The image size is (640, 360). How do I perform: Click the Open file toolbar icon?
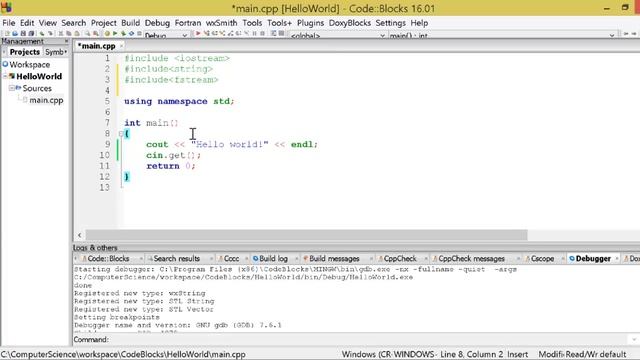point(15,33)
